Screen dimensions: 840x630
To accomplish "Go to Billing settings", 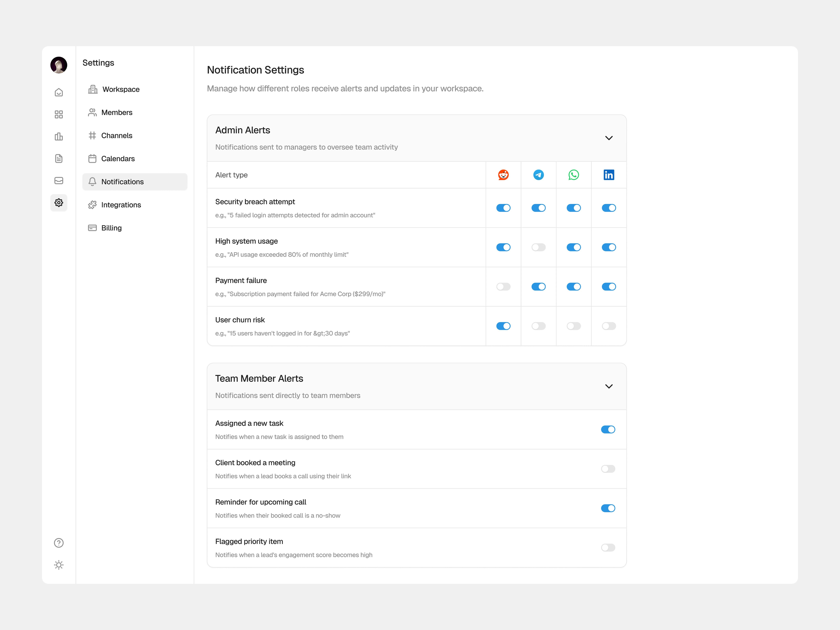I will [111, 228].
